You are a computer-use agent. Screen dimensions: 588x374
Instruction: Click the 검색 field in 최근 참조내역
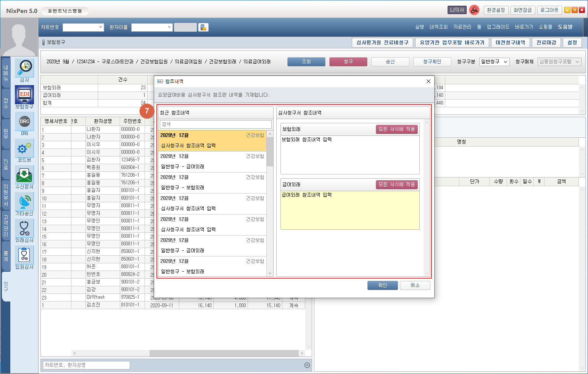[216, 124]
